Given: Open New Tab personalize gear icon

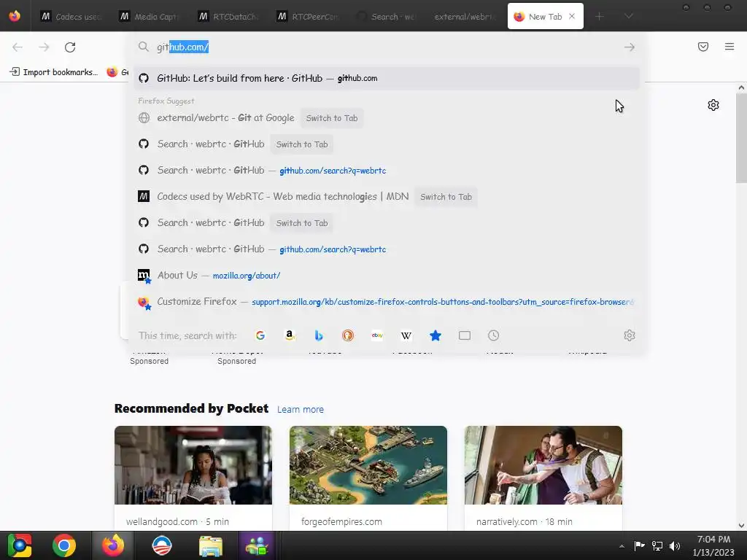Looking at the screenshot, I should pos(713,105).
